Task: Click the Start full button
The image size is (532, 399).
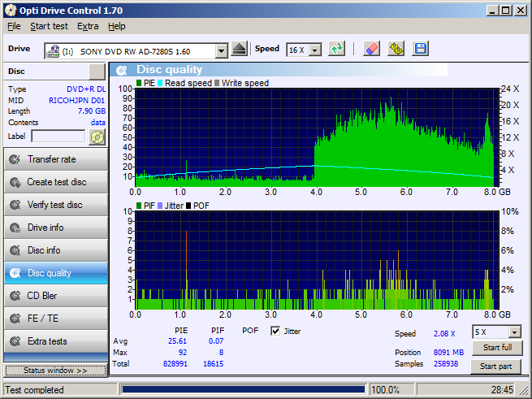Action: click(x=497, y=347)
